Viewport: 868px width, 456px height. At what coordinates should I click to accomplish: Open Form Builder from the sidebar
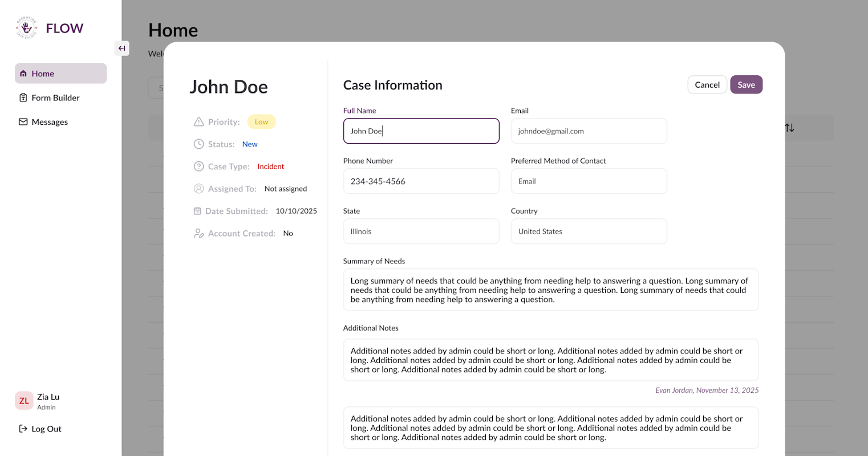[x=55, y=98]
